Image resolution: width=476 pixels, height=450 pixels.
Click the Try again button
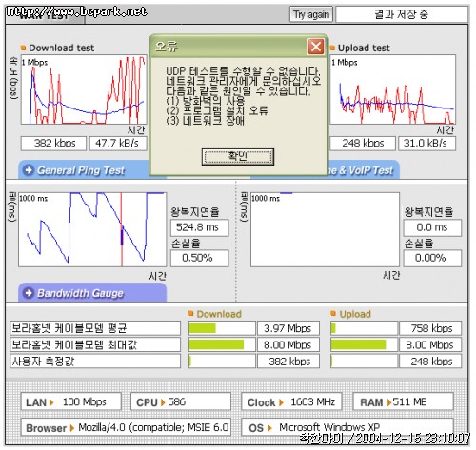tap(311, 14)
